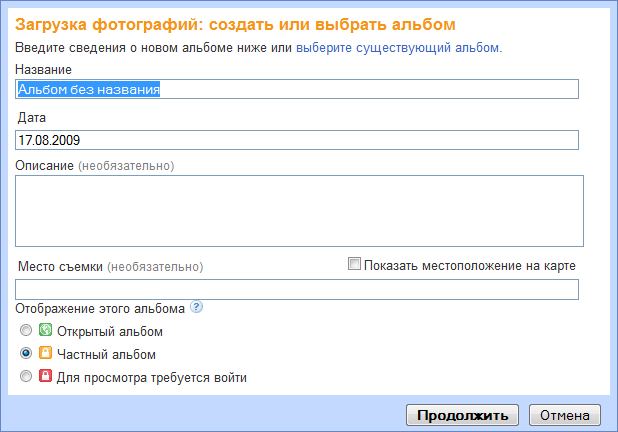Enable Показать местоположение на карте checkbox
618x432 pixels.
click(354, 264)
